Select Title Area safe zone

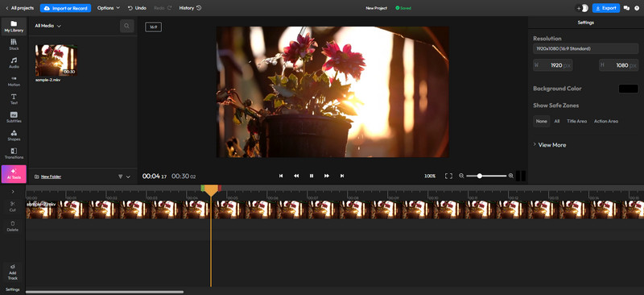pyautogui.click(x=576, y=122)
